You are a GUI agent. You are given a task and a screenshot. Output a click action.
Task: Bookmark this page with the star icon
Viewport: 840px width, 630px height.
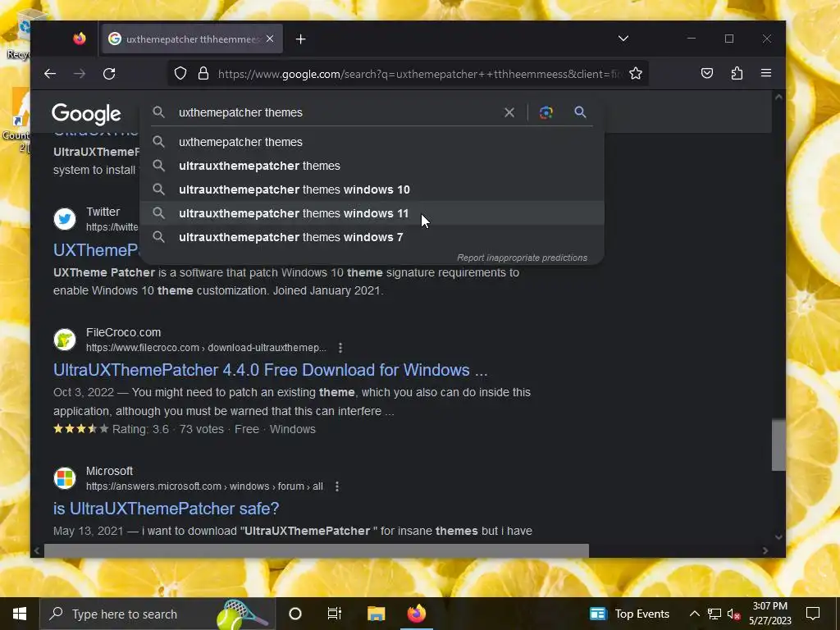tap(636, 73)
